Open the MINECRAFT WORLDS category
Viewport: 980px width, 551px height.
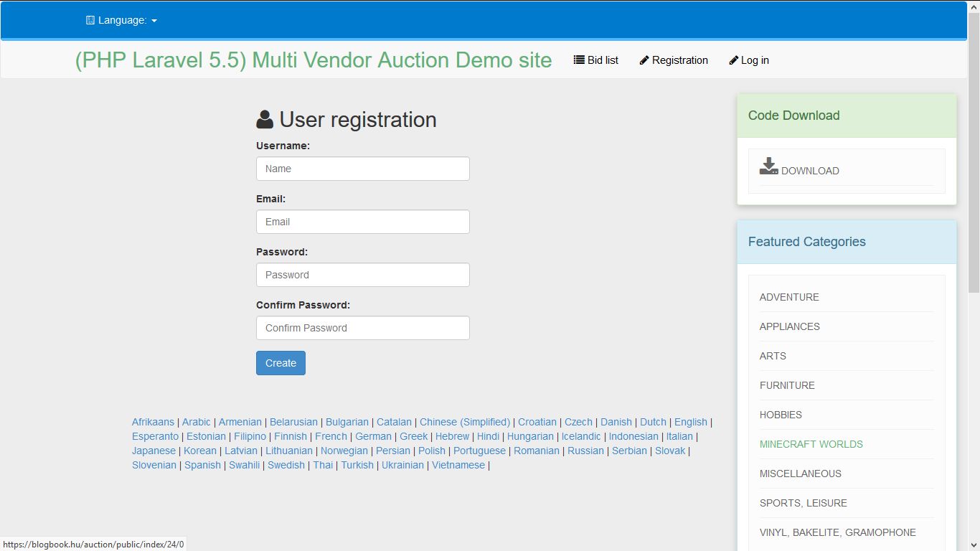click(x=811, y=444)
